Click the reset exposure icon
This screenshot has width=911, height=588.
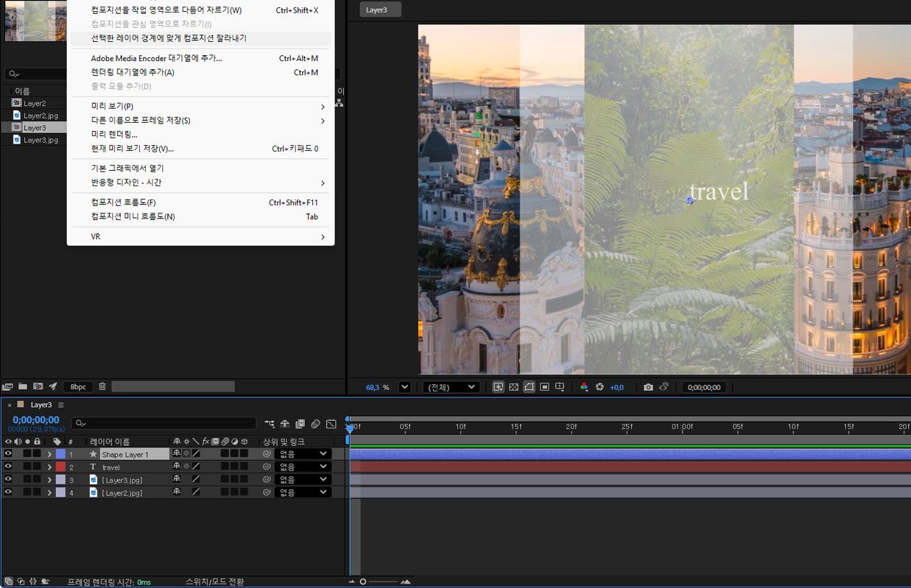click(599, 387)
